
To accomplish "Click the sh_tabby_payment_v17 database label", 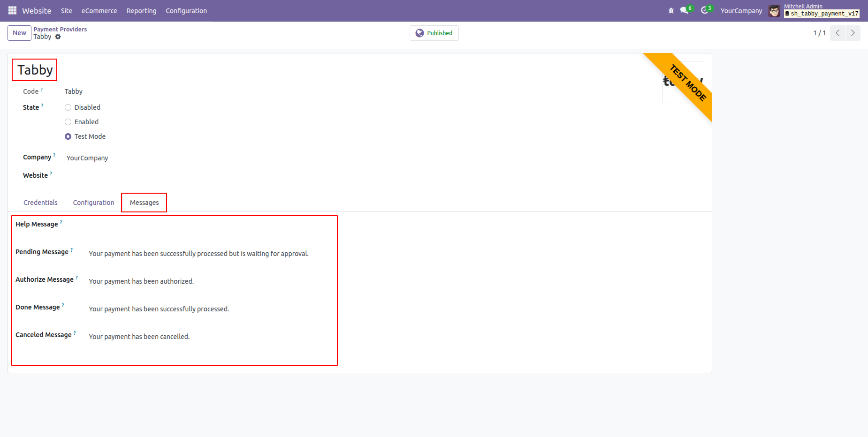I will coord(822,14).
